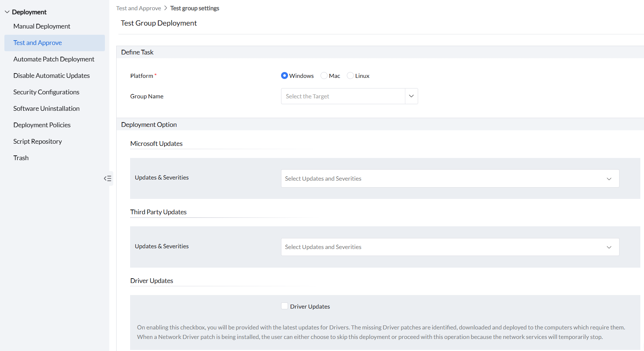
Task: Go to Manual Deployment
Action: point(42,26)
